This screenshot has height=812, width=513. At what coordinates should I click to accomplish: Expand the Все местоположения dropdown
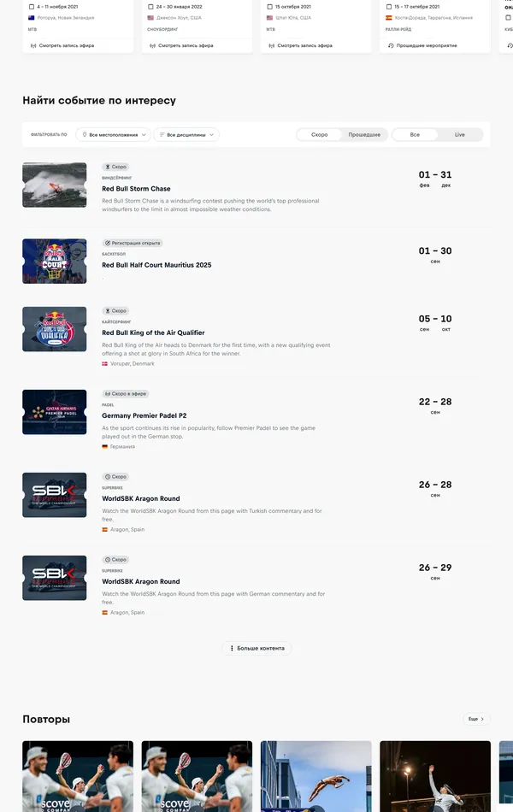coord(114,135)
